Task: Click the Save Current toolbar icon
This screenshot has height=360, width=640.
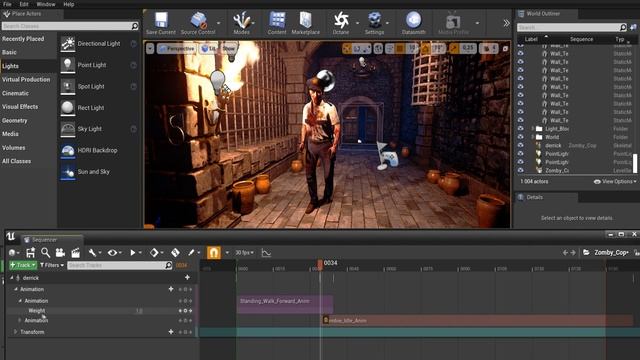Action: click(161, 23)
